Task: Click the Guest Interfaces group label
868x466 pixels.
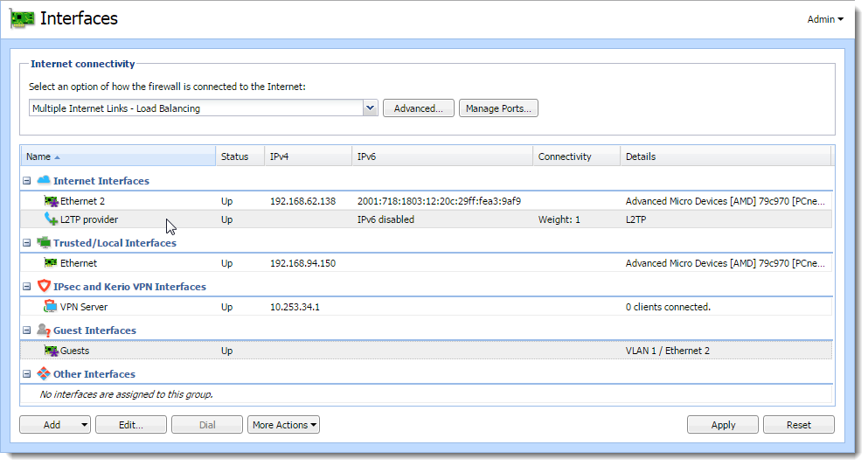Action: (94, 330)
